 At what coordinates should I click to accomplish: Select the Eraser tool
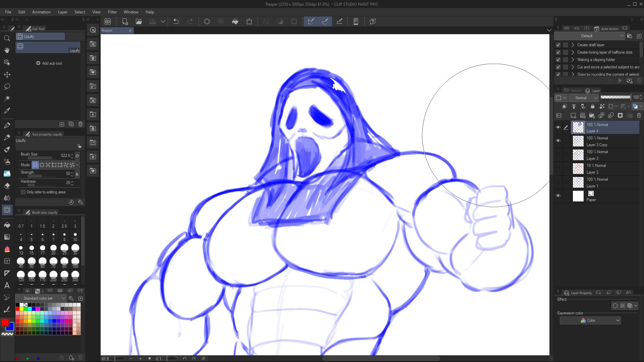[7, 186]
